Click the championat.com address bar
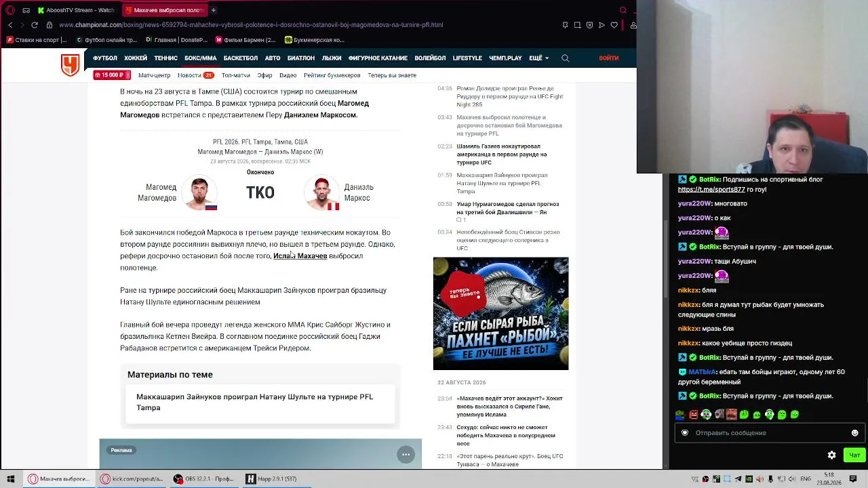868x488 pixels. (251, 25)
